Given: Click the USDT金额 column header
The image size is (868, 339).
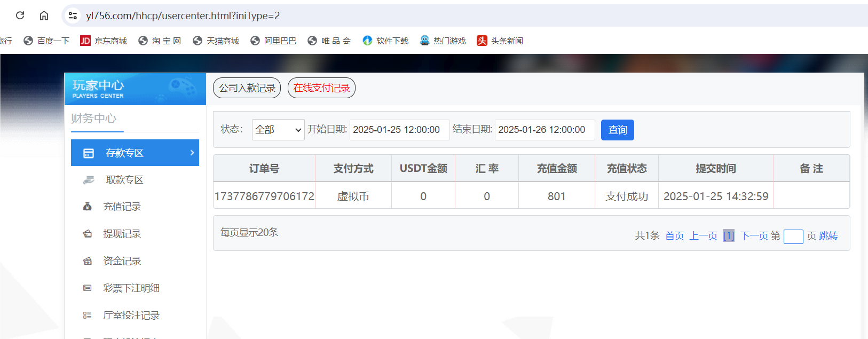Looking at the screenshot, I should click(423, 169).
